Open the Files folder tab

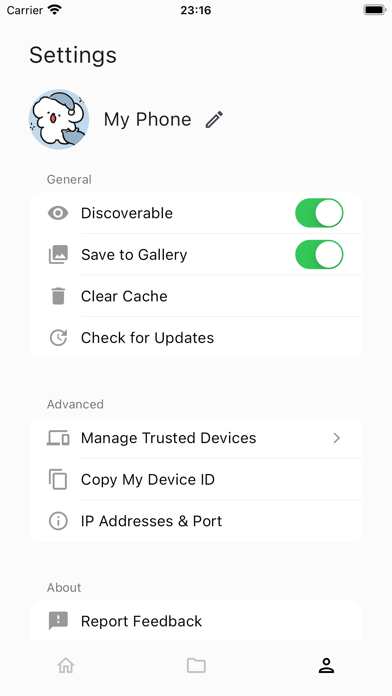[x=196, y=665]
